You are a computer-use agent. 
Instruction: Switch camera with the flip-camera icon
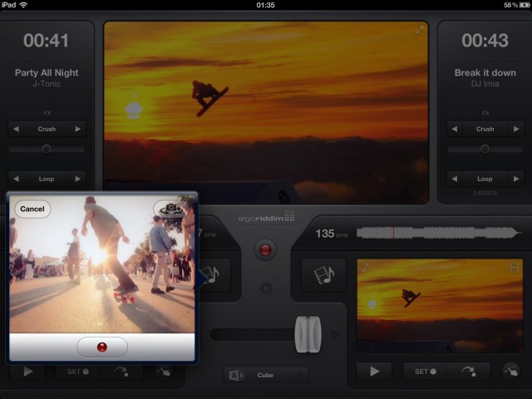170,209
